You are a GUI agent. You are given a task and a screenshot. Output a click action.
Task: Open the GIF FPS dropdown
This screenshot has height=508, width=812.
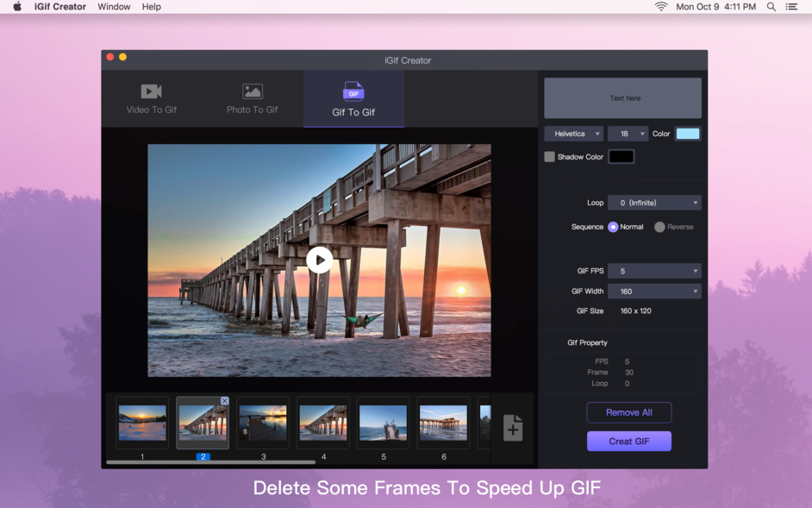coord(654,270)
